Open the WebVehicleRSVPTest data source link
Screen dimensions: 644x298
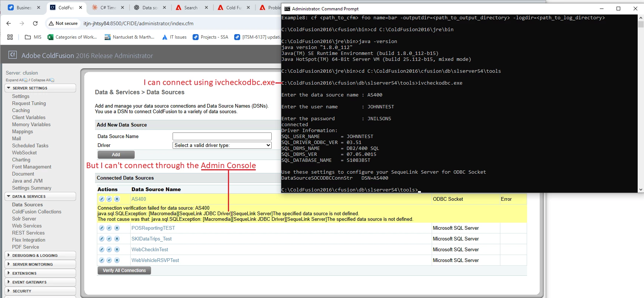[x=155, y=261]
